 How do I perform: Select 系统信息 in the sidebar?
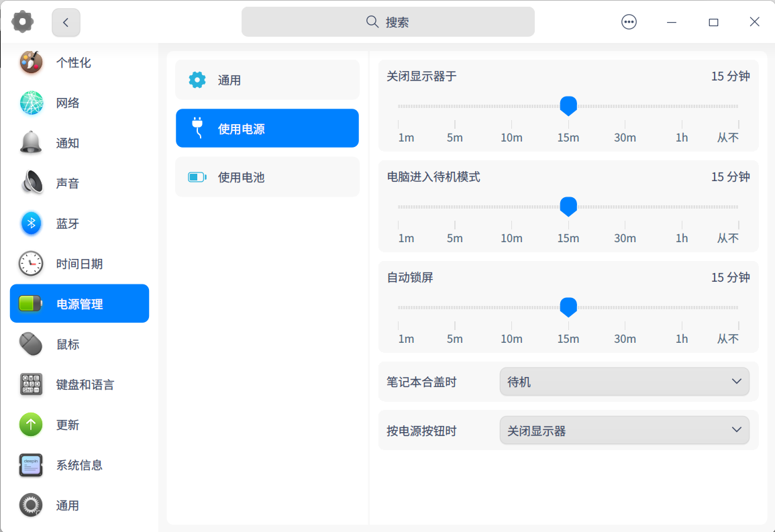[x=80, y=464]
